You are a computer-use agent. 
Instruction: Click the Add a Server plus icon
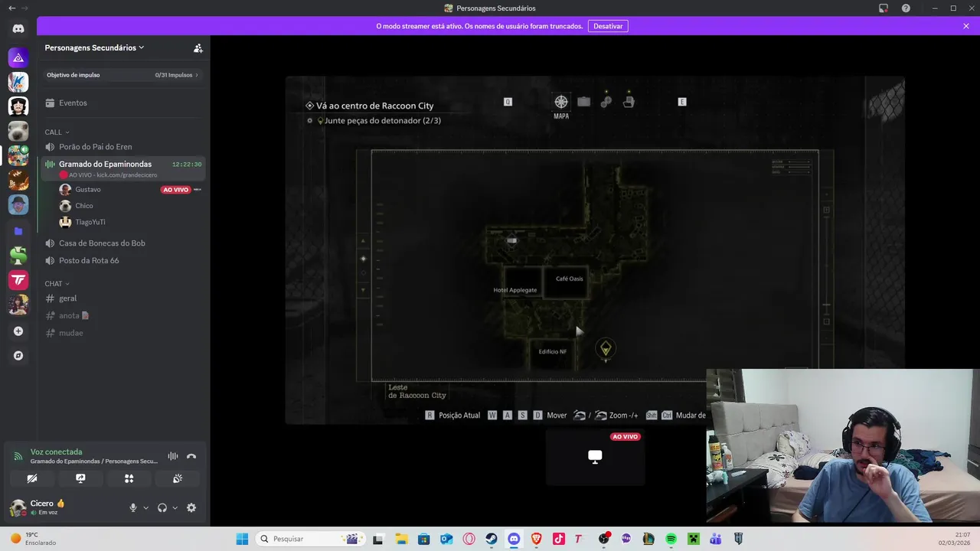click(x=18, y=331)
